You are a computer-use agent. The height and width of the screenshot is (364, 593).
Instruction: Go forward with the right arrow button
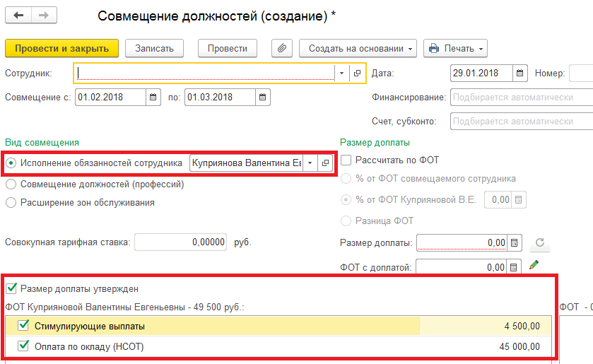(44, 15)
